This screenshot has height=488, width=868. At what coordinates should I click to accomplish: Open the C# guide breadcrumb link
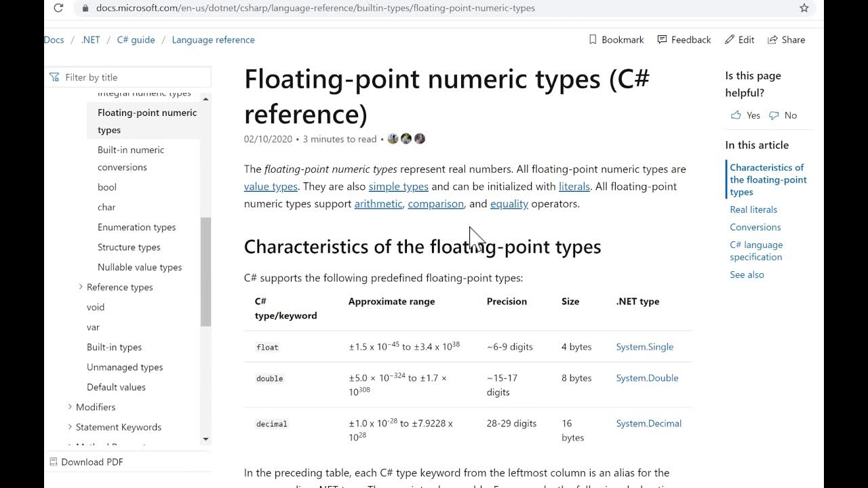[136, 39]
